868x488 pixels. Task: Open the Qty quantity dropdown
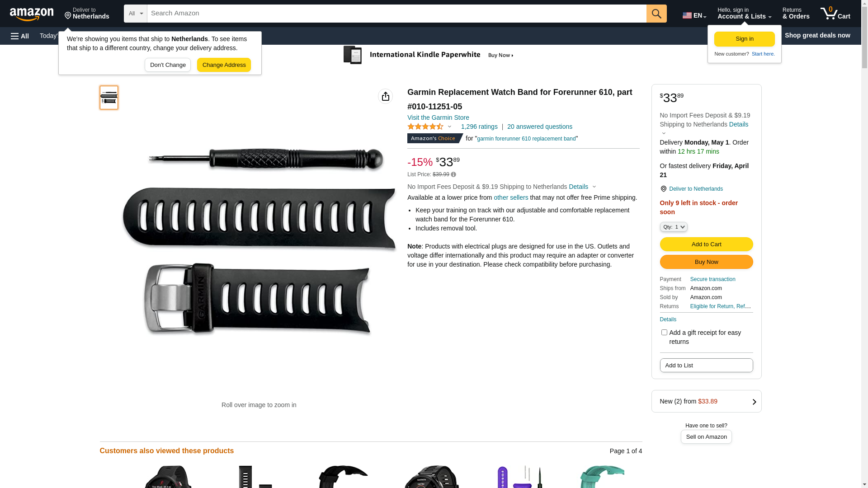click(x=674, y=227)
